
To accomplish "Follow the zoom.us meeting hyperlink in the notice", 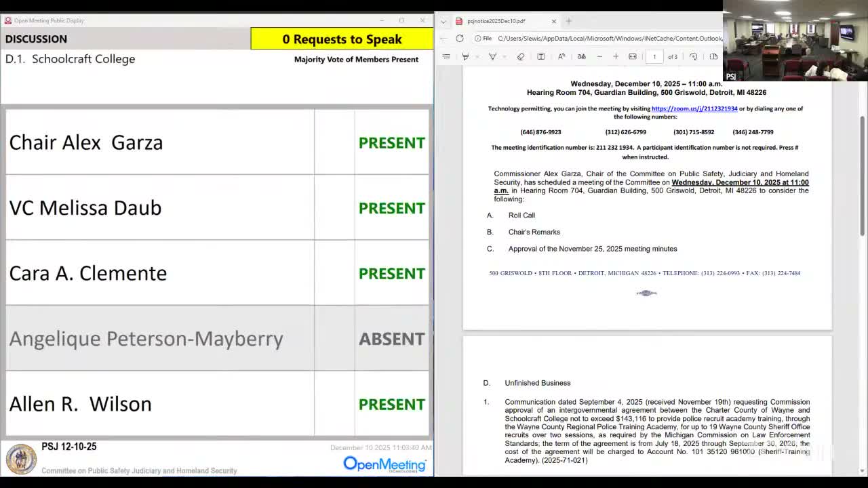I will [x=694, y=108].
